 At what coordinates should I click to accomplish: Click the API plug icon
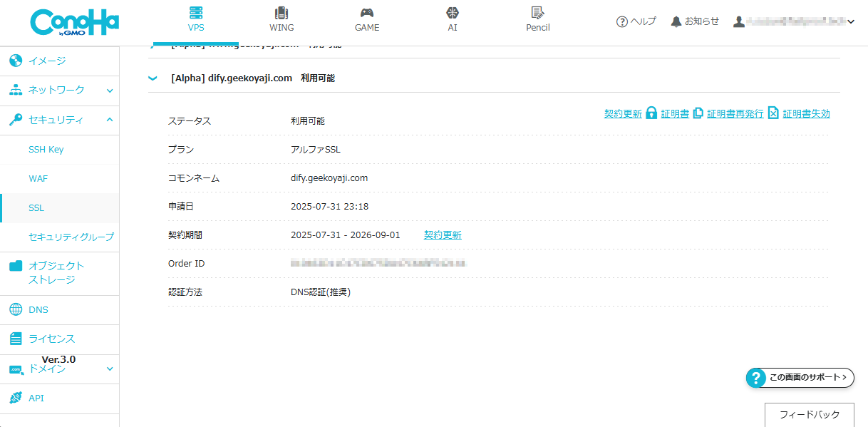point(16,398)
